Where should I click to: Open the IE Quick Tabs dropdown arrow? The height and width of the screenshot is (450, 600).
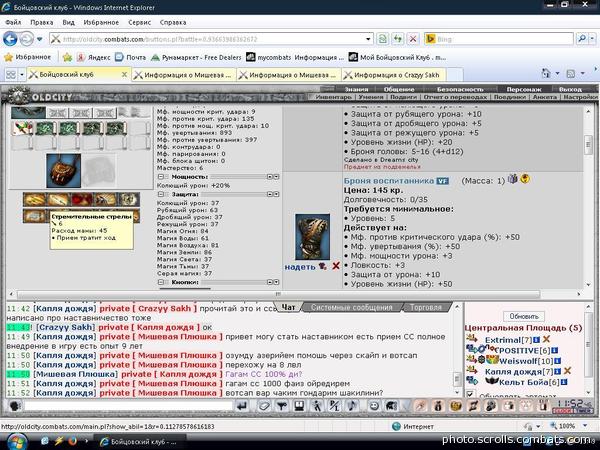tap(22, 74)
